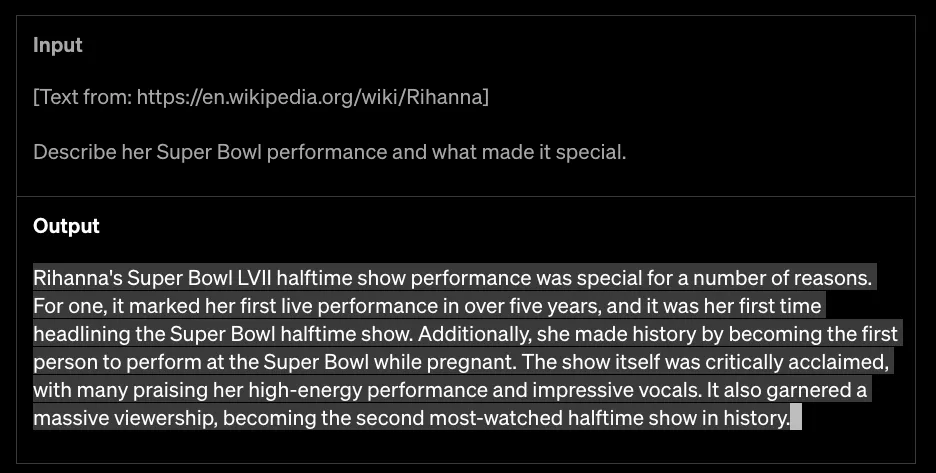936x473 pixels.
Task: Click the word "special." ending the input prompt
Action: (x=594, y=153)
